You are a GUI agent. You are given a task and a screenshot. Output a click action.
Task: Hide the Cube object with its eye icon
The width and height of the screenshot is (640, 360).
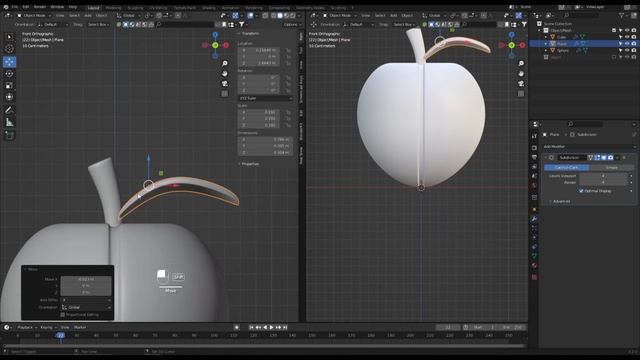point(627,37)
